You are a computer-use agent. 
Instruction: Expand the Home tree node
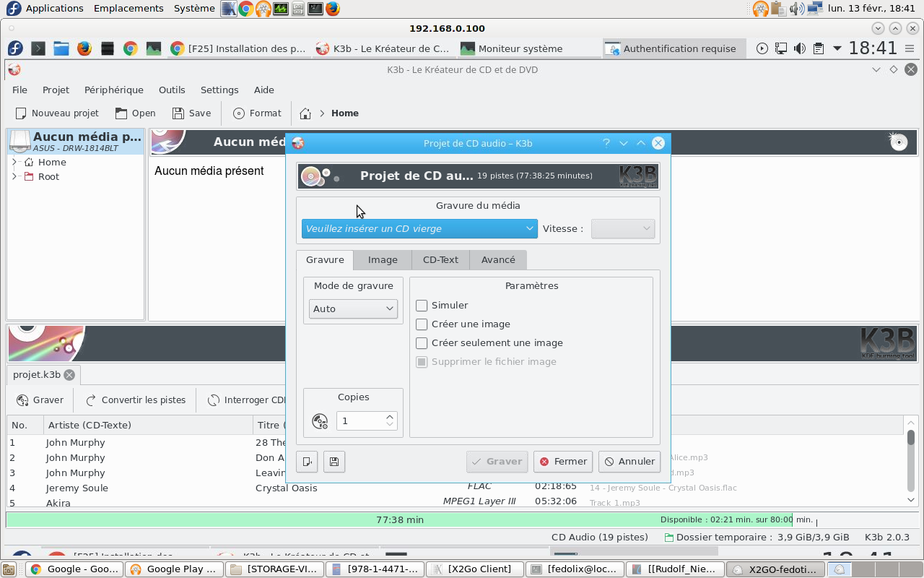point(14,162)
